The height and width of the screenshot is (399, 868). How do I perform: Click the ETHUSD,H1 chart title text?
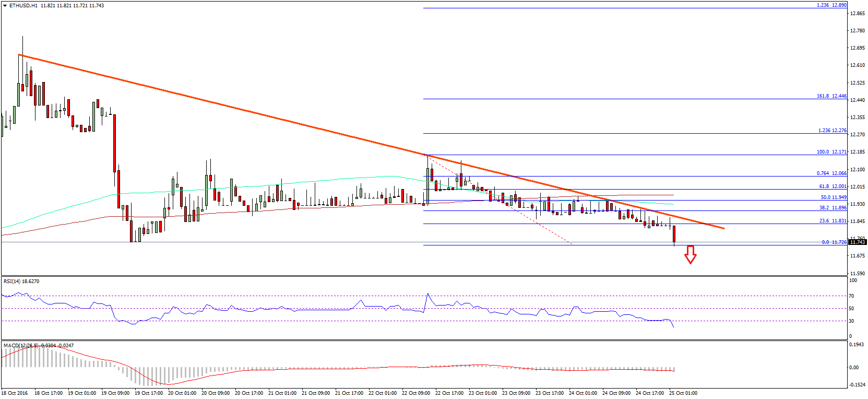pos(23,6)
